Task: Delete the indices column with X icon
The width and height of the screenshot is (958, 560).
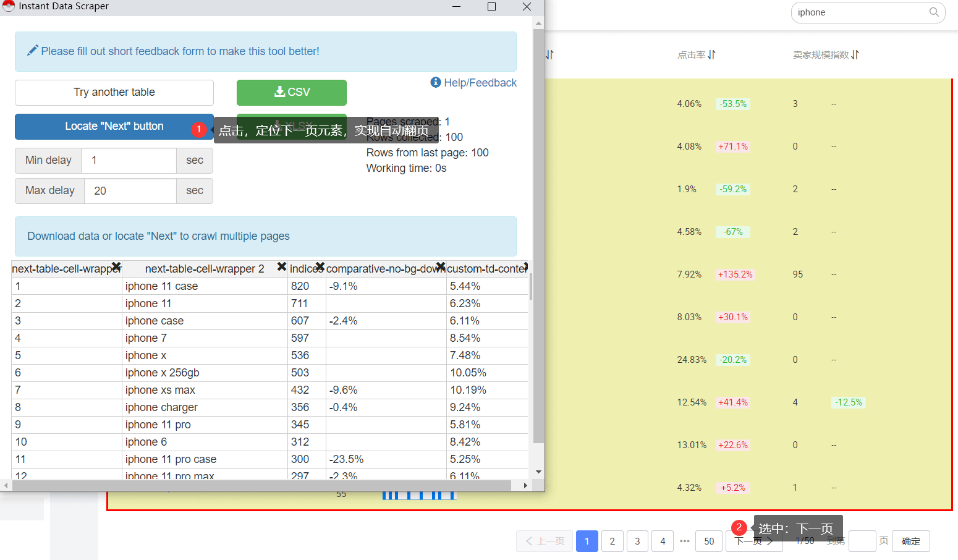Action: coord(320,266)
